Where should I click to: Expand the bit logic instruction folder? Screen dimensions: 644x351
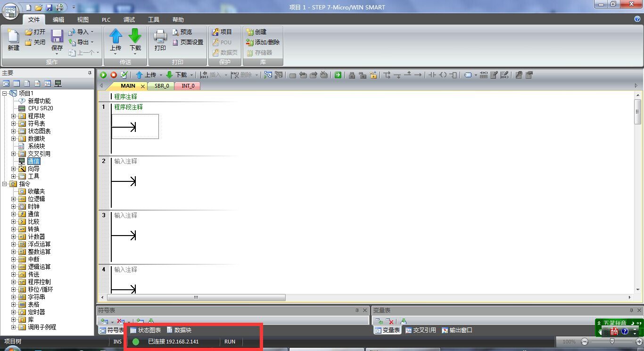[14, 199]
